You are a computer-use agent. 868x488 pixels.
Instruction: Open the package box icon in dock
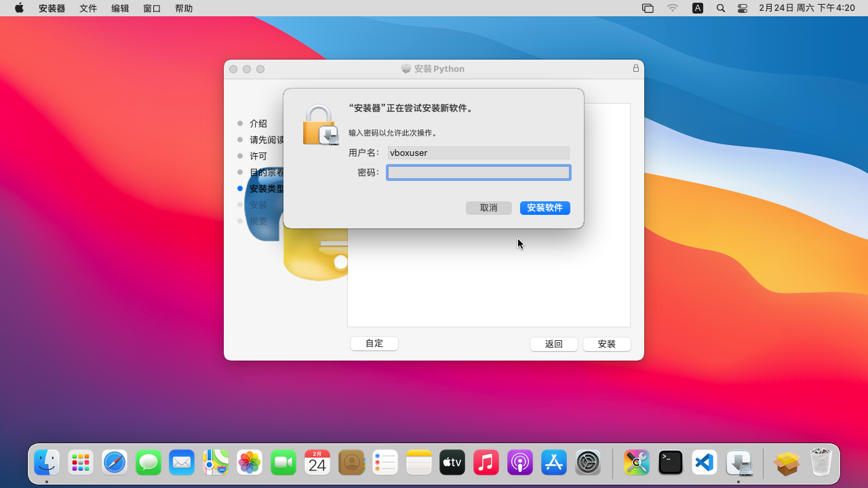pyautogui.click(x=787, y=463)
